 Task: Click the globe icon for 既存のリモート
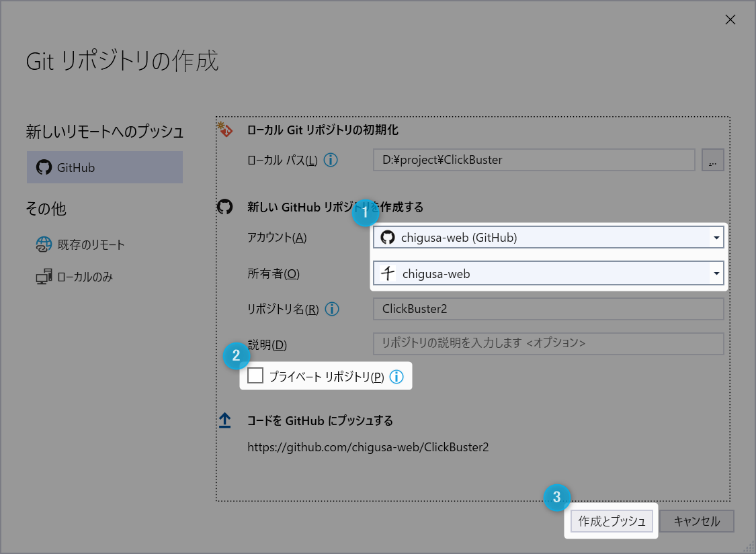pos(44,244)
